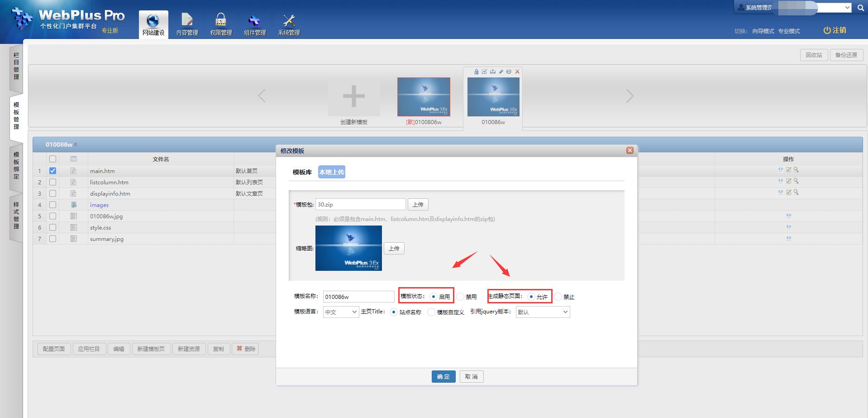Click the browser preview icon above 010086w thumbnail
The height and width of the screenshot is (418, 868).
pos(509,72)
